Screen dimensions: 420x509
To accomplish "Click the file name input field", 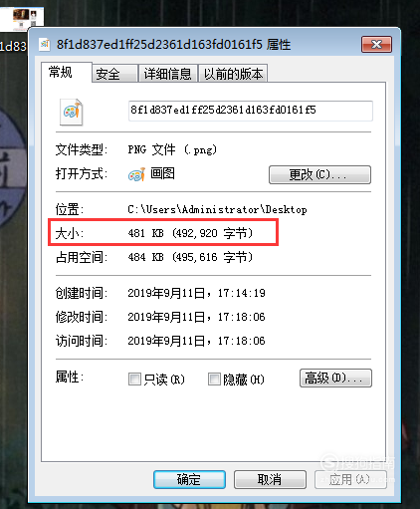I will coord(251,111).
